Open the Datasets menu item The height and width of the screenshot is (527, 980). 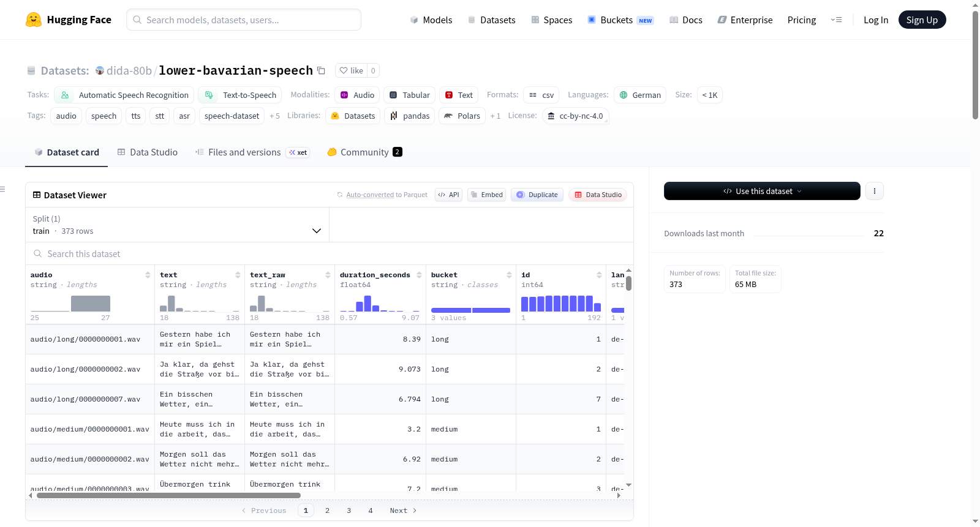[x=492, y=20]
